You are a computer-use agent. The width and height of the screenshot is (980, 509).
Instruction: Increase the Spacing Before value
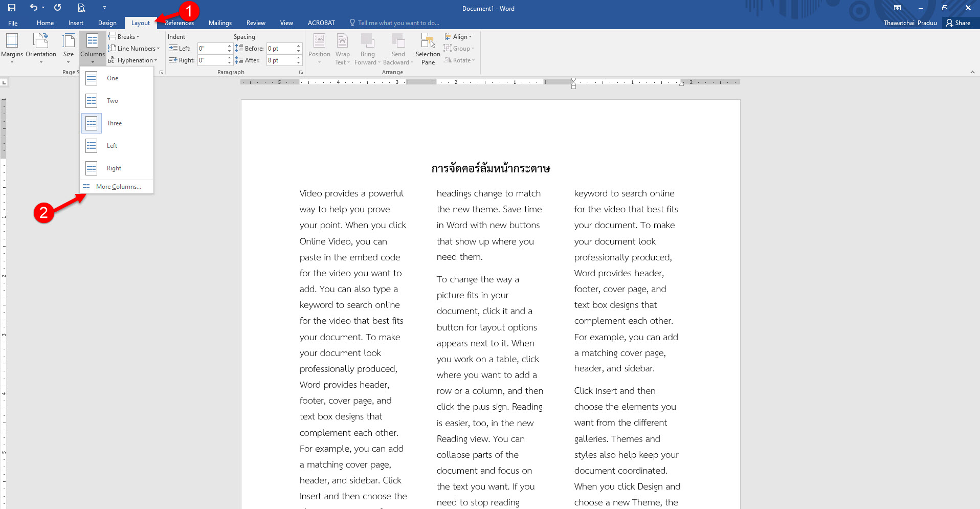298,46
